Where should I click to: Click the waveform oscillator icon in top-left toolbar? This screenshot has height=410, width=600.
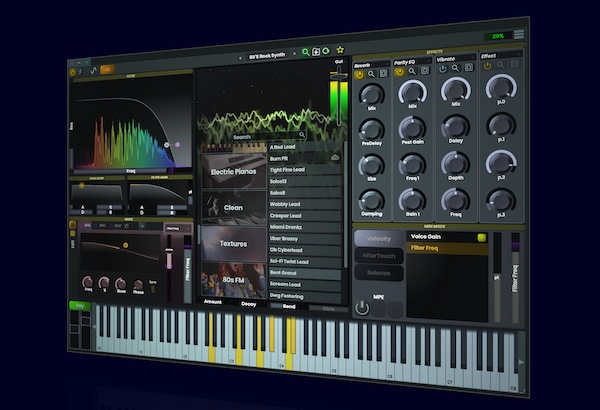(94, 70)
